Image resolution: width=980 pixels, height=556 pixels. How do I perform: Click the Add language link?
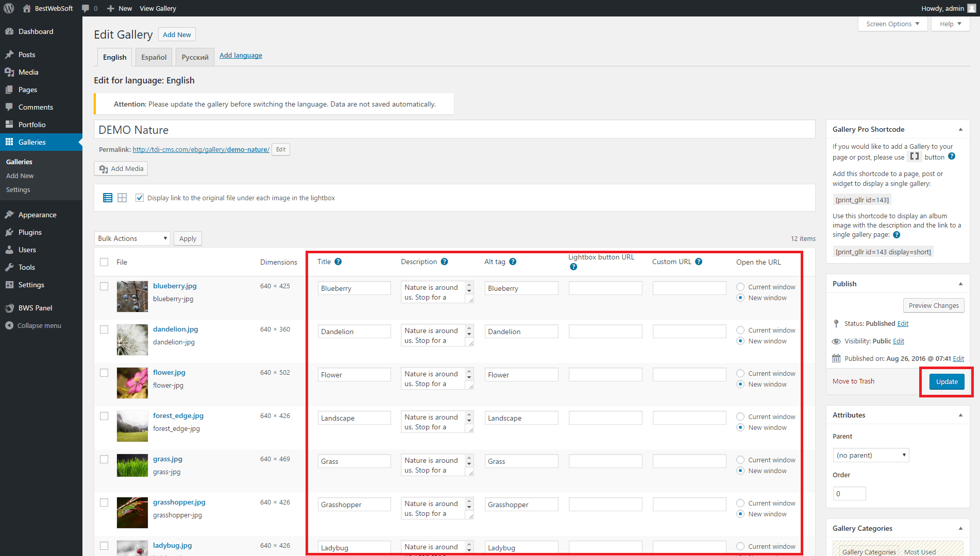[241, 56]
